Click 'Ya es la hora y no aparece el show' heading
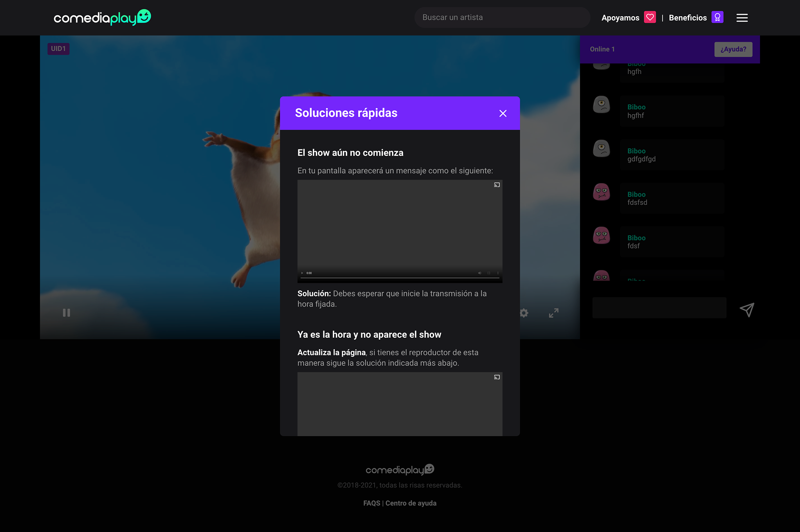800x532 pixels. [369, 335]
